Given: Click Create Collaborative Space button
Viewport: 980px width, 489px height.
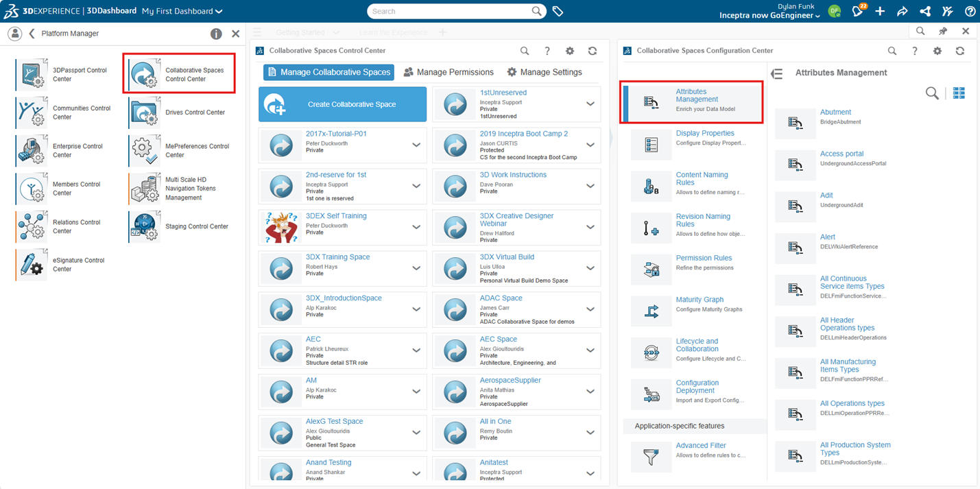Looking at the screenshot, I should [x=342, y=104].
